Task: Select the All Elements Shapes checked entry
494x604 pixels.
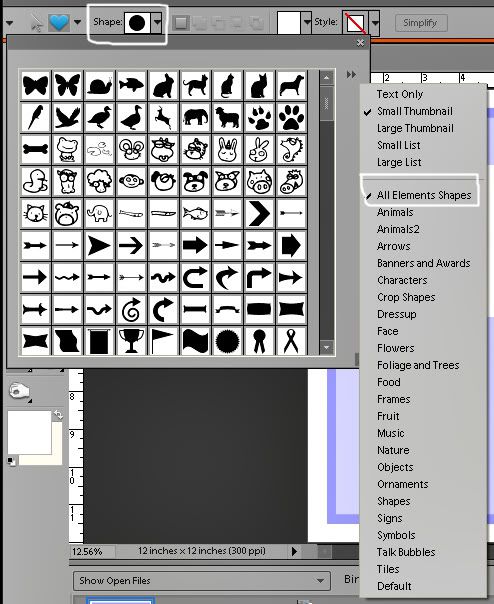Action: point(424,195)
